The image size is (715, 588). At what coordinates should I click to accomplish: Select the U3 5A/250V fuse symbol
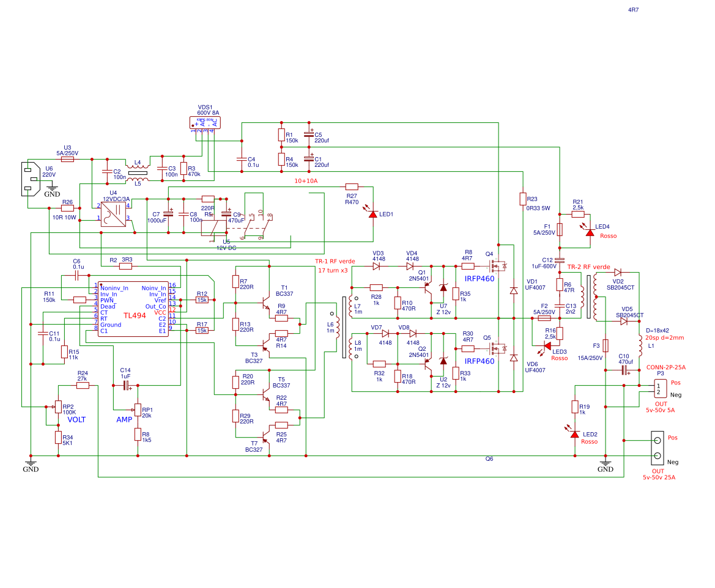(67, 159)
